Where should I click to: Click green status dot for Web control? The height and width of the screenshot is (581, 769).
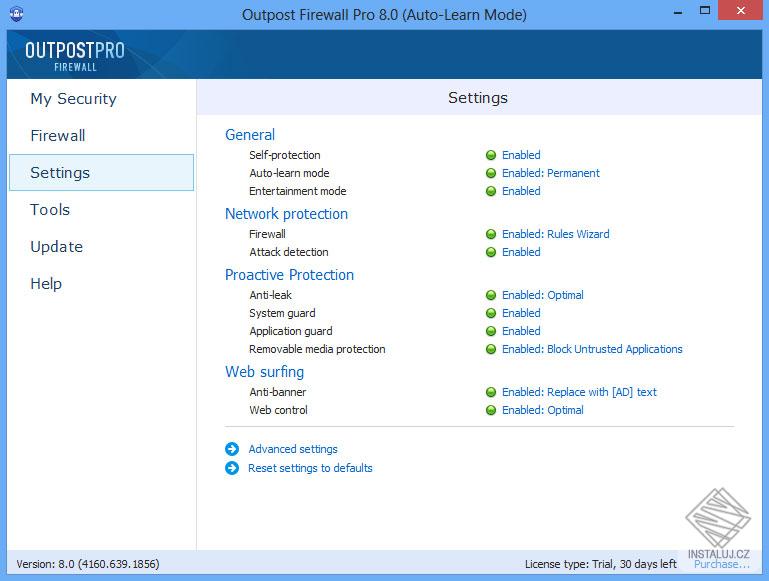tap(490, 410)
